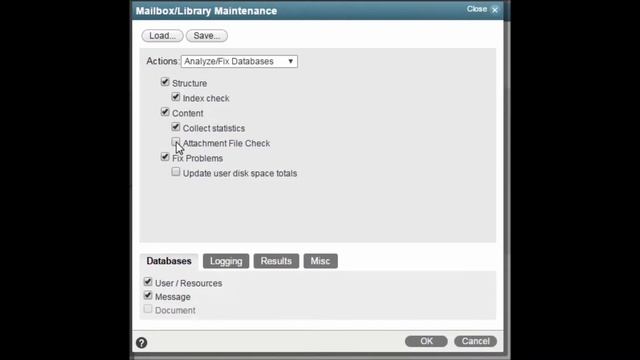
Task: Switch to the Logging tab
Action: coord(226,261)
